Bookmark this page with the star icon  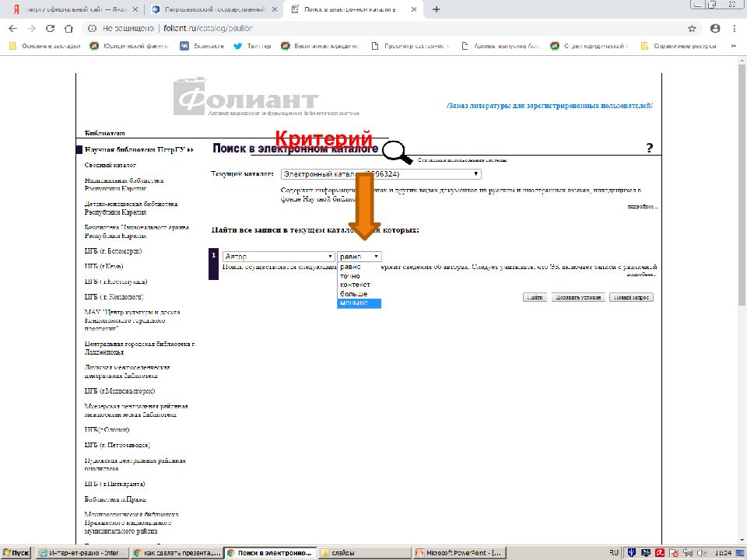(x=692, y=28)
